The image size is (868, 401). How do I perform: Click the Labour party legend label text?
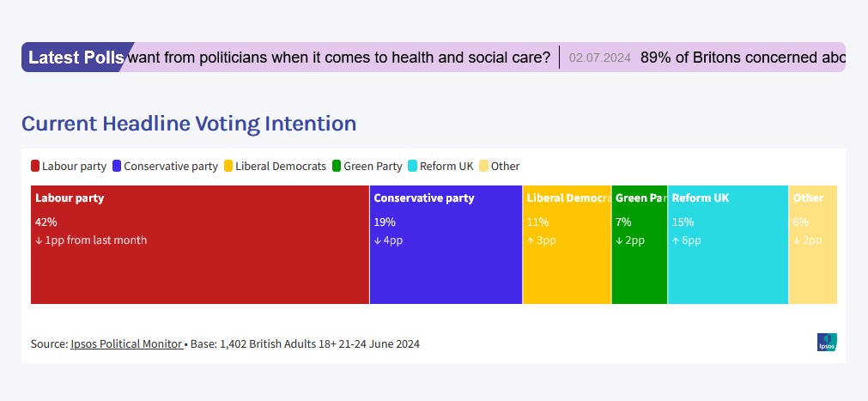pyautogui.click(x=75, y=167)
